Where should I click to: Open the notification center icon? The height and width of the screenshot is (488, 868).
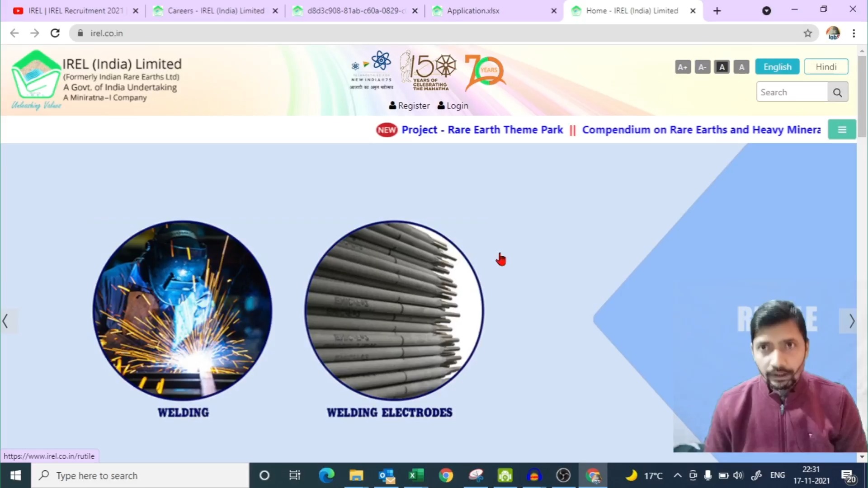pos(849,476)
